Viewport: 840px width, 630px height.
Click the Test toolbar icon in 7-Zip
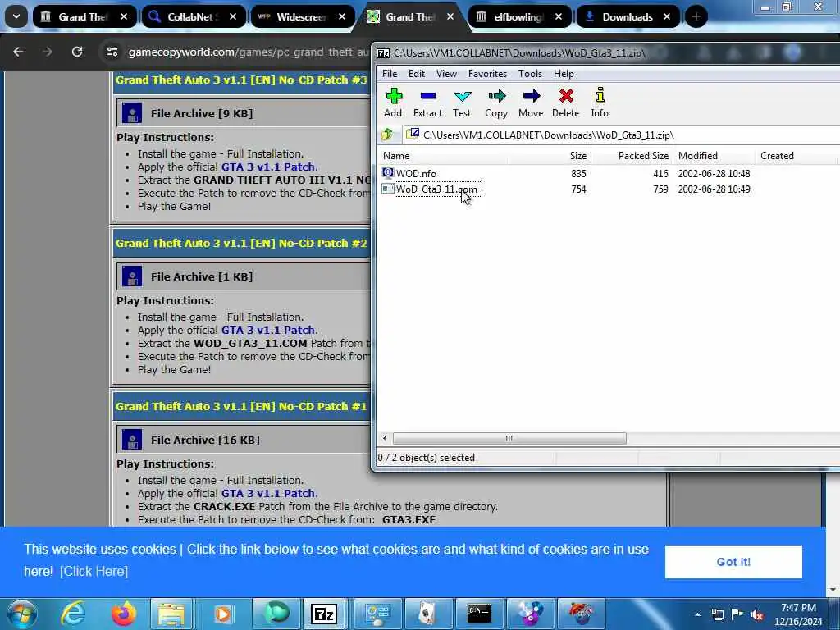click(x=462, y=103)
